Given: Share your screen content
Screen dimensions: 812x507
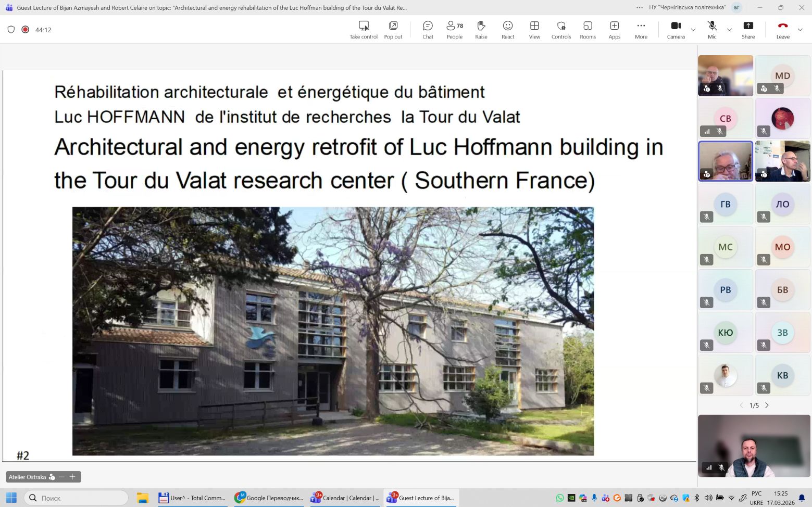Looking at the screenshot, I should [748, 30].
